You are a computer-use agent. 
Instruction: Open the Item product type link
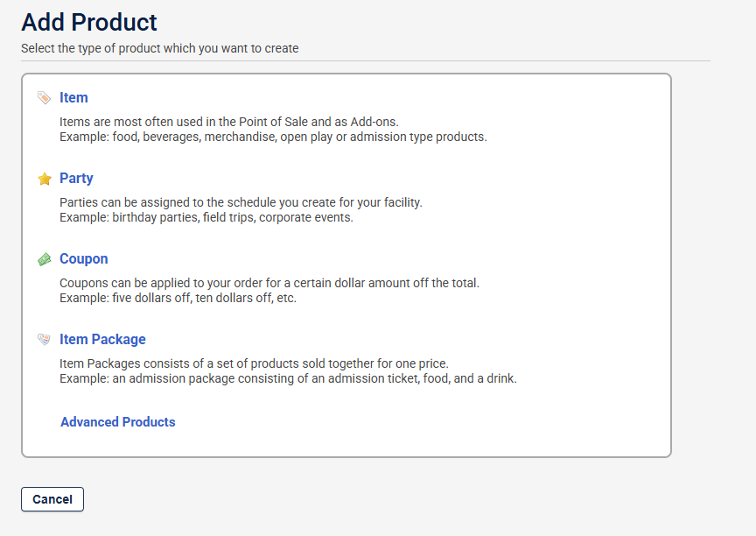(73, 97)
